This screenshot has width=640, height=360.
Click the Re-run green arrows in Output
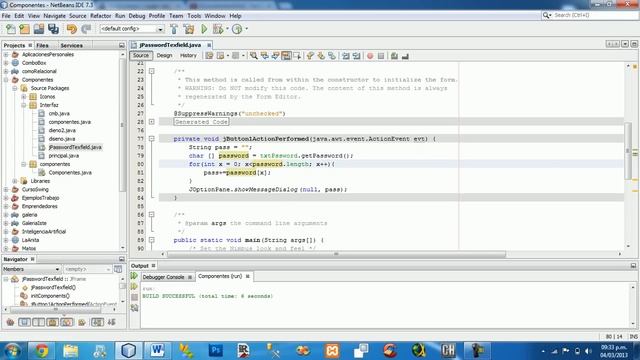coord(134,276)
